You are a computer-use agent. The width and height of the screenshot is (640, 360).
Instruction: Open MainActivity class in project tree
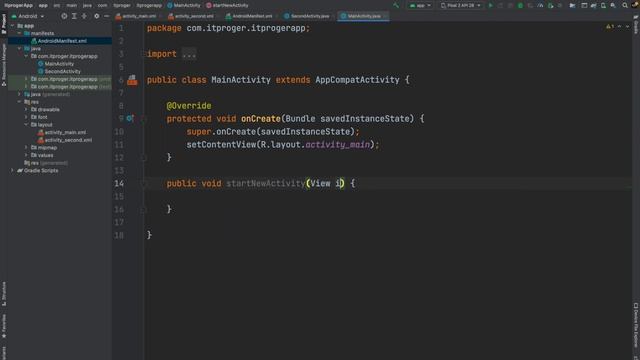pos(59,64)
